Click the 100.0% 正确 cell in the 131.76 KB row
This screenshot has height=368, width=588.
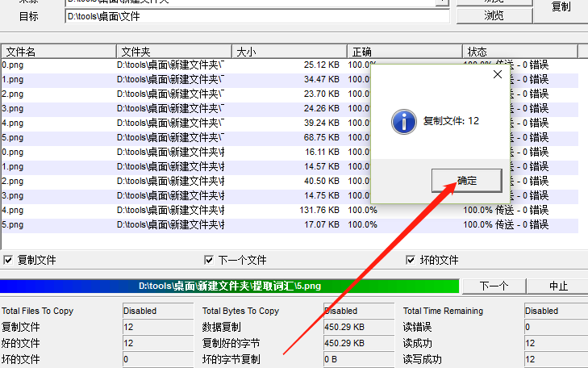[x=363, y=210]
